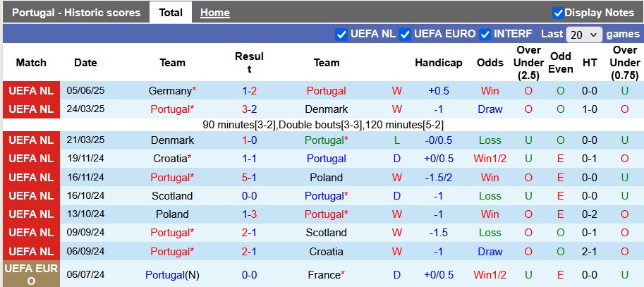Image resolution: width=644 pixels, height=287 pixels.
Task: Toggle the INTERF filter checkbox
Action: (485, 34)
